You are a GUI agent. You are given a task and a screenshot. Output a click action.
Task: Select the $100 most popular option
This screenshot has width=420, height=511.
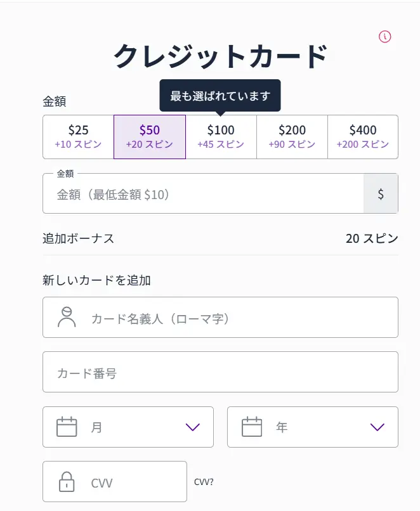pos(220,136)
